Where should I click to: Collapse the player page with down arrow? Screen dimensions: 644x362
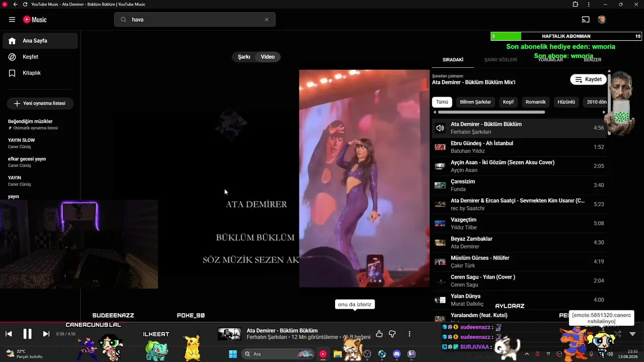pyautogui.click(x=632, y=334)
